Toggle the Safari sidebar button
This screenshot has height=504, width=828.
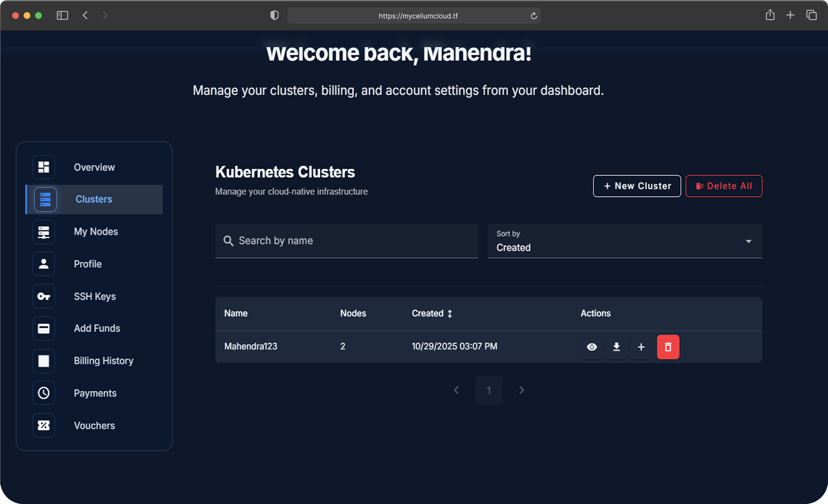point(62,15)
